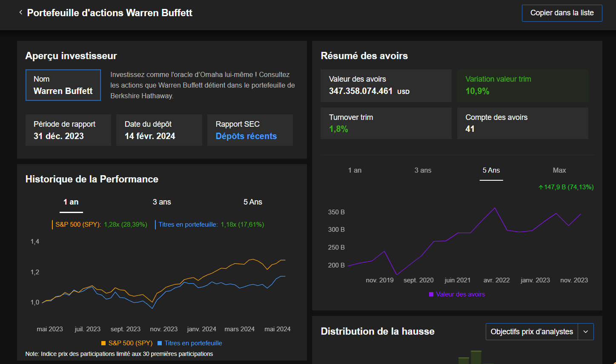Select 1 an in holdings summary chart
This screenshot has width=616, height=364.
click(355, 170)
